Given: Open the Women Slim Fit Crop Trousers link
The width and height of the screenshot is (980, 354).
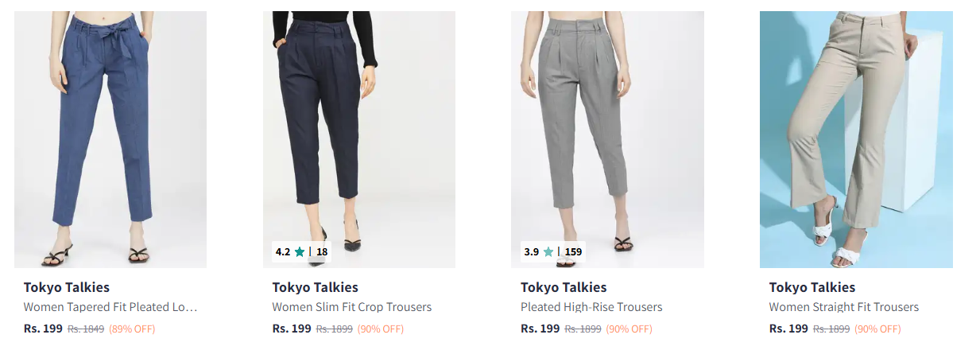Looking at the screenshot, I should click(x=352, y=307).
